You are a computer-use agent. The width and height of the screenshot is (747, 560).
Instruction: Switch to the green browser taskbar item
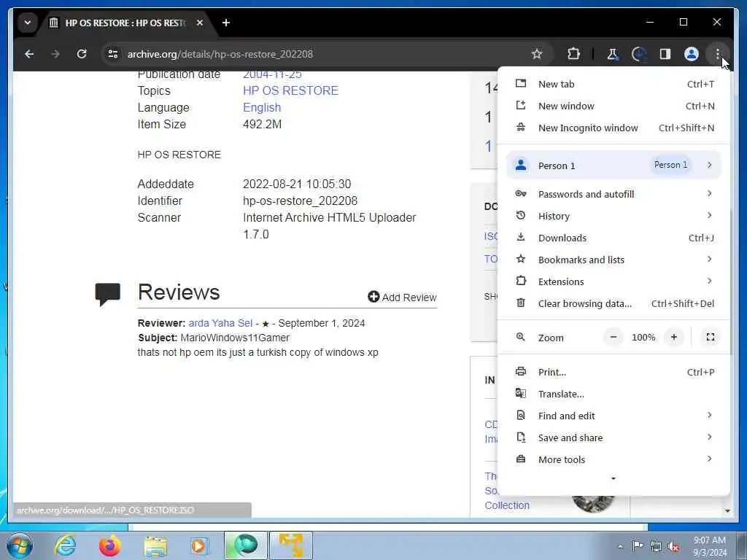tap(246, 545)
